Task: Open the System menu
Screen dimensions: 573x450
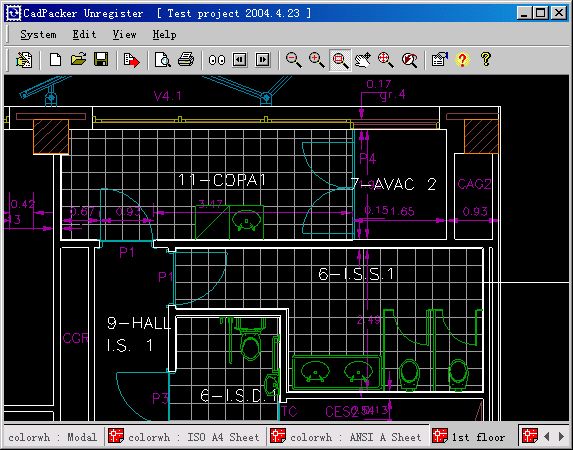Action: pos(38,35)
